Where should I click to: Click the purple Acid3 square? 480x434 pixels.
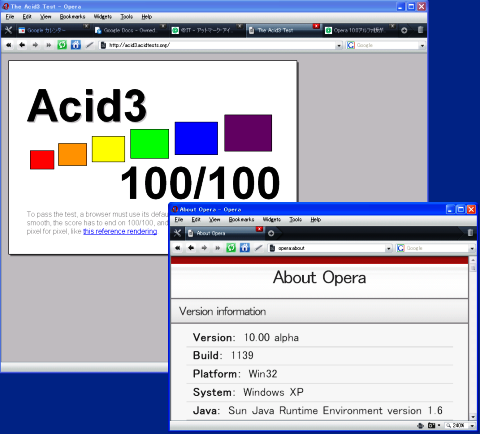coord(248,133)
